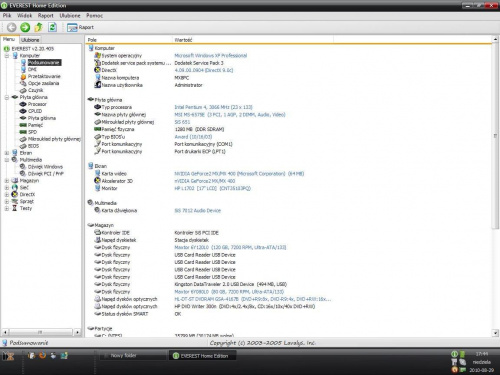500x375 pixels.
Task: Expand the Sprzęt tree node
Action: click(x=7, y=201)
